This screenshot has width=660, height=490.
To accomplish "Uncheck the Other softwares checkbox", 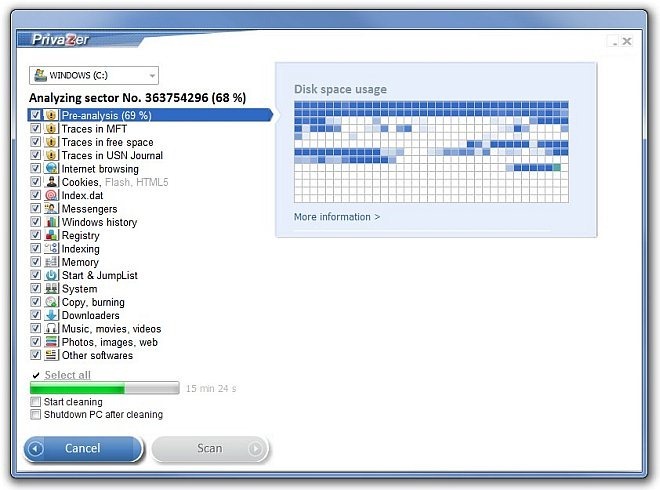I will pyautogui.click(x=35, y=355).
